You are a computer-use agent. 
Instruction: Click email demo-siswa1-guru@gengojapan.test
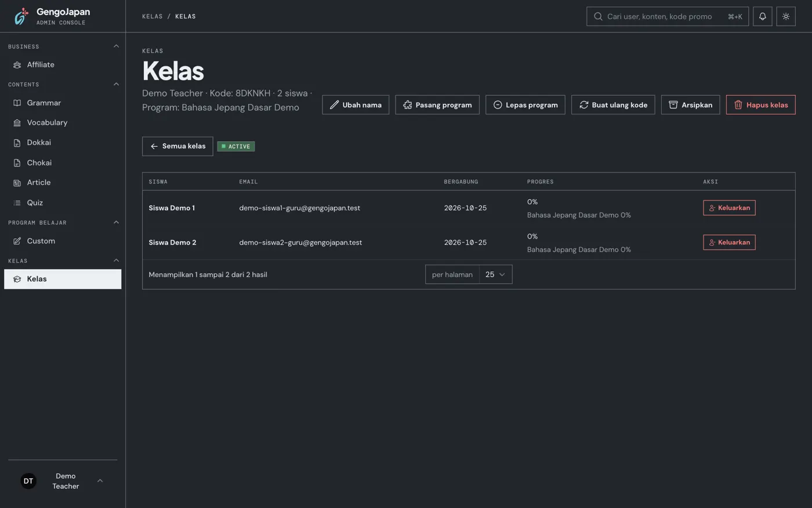pyautogui.click(x=299, y=208)
